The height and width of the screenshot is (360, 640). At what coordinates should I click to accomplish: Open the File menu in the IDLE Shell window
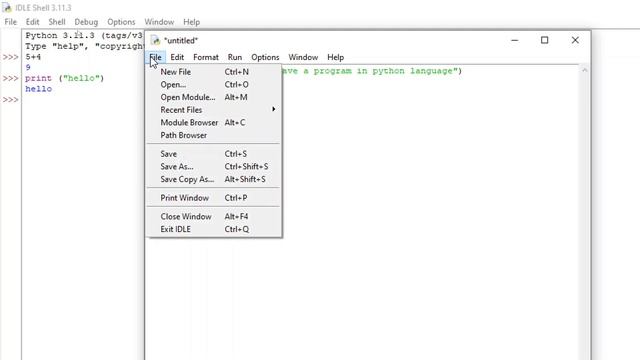click(x=11, y=22)
